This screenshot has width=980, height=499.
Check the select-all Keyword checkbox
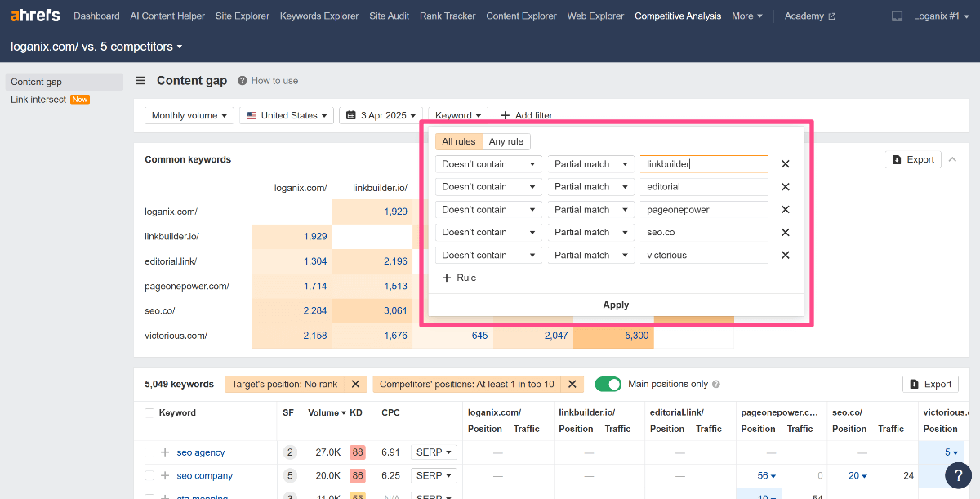tap(149, 413)
